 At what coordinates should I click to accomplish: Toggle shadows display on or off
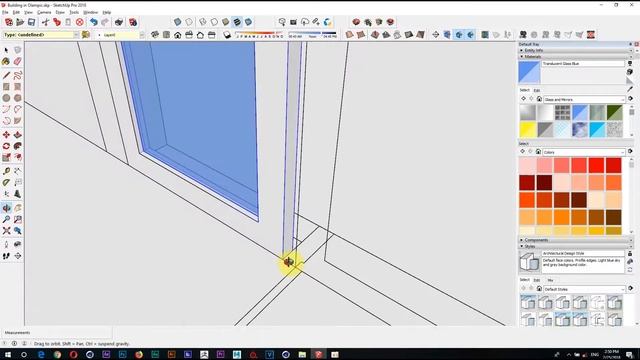click(x=227, y=35)
